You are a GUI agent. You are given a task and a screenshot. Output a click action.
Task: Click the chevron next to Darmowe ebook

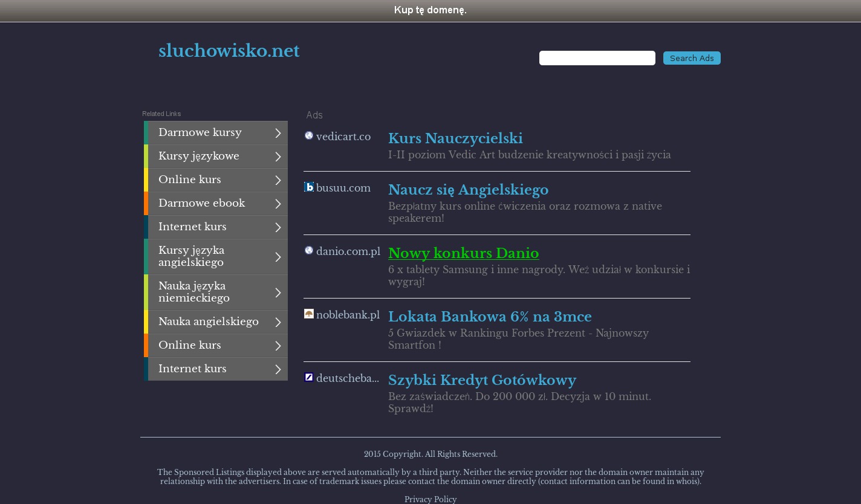278,204
